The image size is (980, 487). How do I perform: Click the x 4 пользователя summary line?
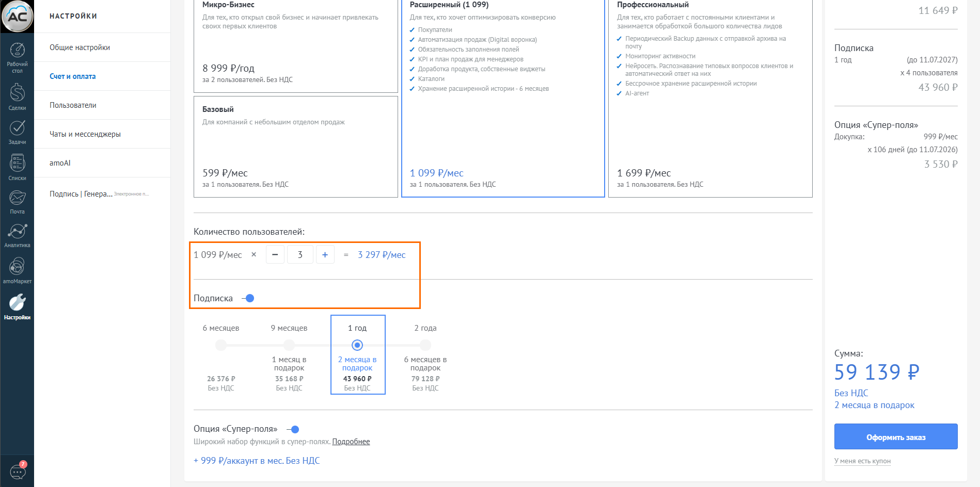(929, 73)
